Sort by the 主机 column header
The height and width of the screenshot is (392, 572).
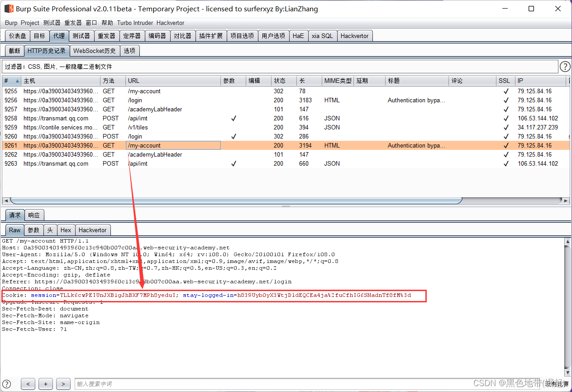[61, 81]
